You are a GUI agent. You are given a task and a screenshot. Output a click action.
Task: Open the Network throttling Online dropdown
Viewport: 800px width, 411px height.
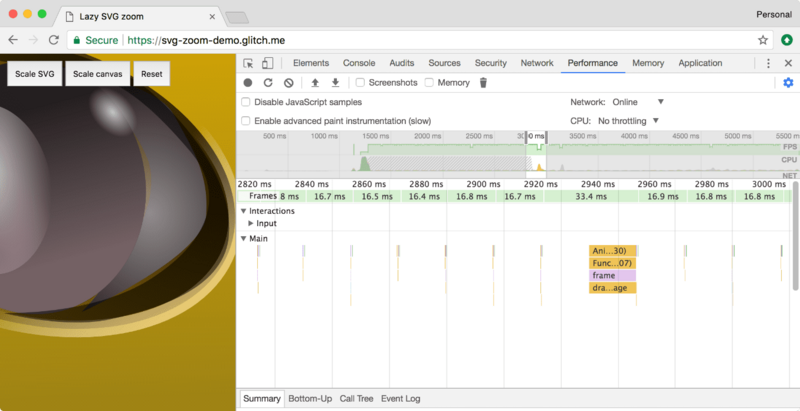point(638,102)
